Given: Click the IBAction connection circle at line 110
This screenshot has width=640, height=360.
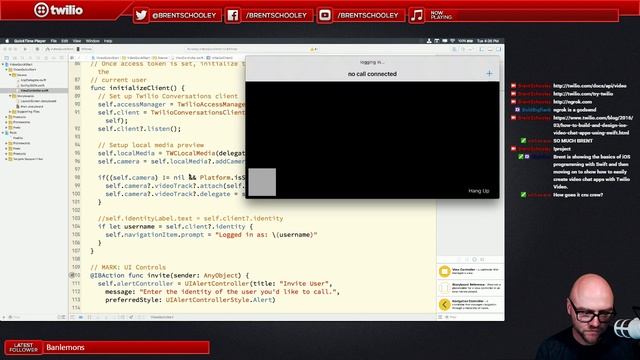Looking at the screenshot, I should 72,276.
